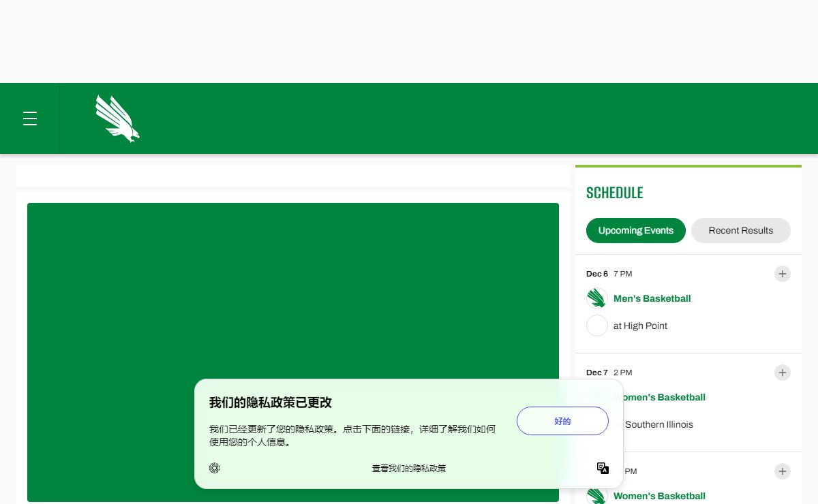The width and height of the screenshot is (818, 504).
Task: Click the High Point opponent logo circle
Action: click(x=597, y=326)
